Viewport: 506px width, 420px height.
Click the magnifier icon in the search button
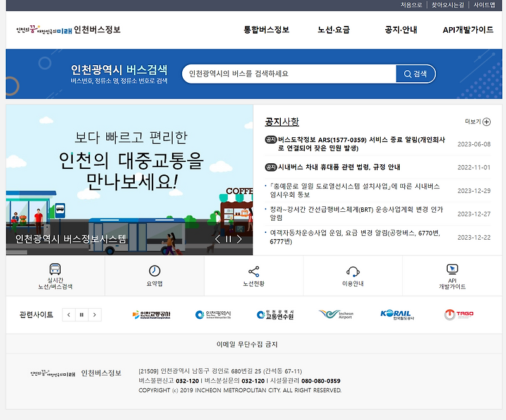(409, 73)
